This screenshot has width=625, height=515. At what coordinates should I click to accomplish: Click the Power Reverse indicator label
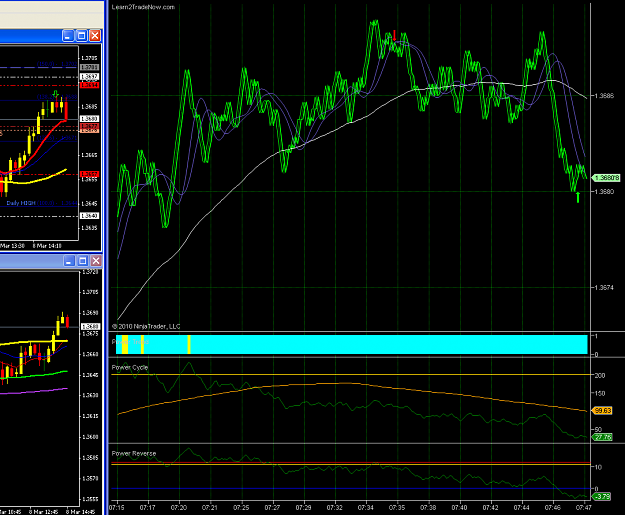click(x=134, y=453)
